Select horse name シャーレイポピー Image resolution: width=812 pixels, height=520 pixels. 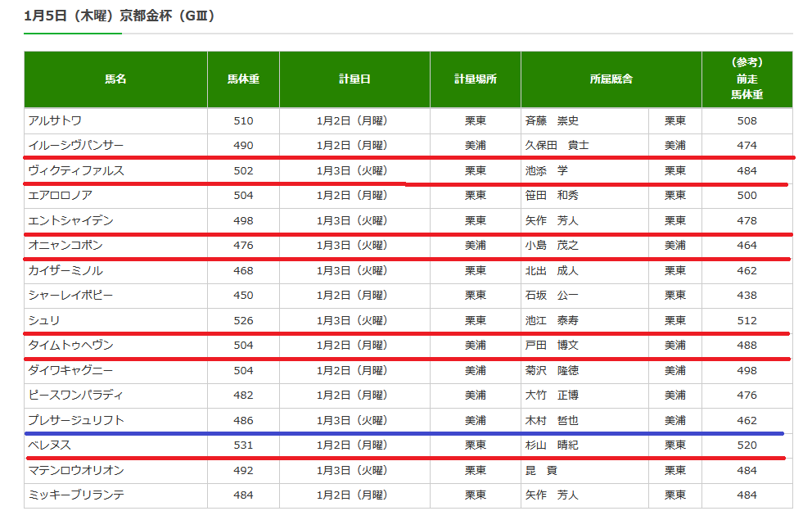tap(70, 296)
